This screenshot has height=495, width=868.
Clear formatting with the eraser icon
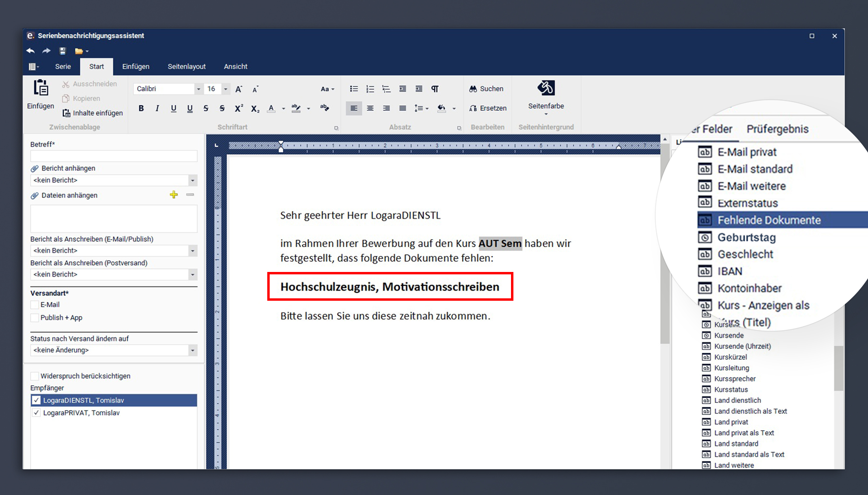325,108
